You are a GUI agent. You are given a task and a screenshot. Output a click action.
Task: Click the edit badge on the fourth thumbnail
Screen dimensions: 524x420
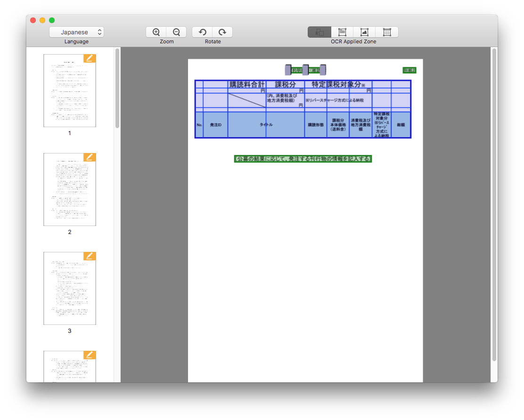click(90, 355)
